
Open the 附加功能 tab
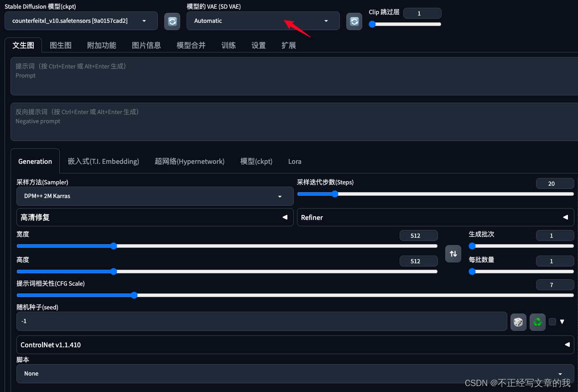click(102, 45)
